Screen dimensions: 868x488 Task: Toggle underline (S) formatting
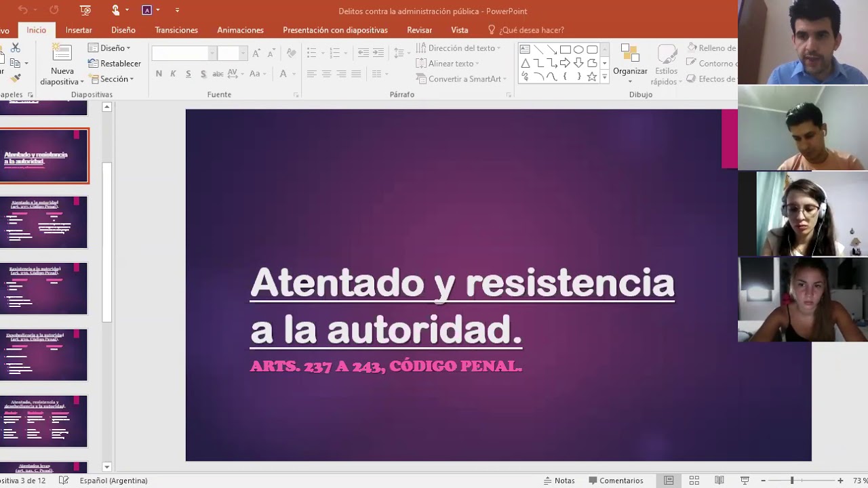coord(188,74)
